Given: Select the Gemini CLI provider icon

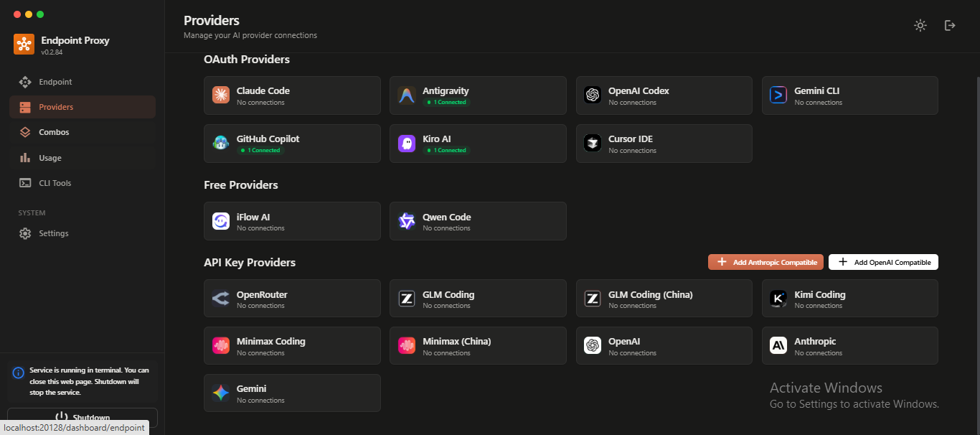Looking at the screenshot, I should point(778,94).
